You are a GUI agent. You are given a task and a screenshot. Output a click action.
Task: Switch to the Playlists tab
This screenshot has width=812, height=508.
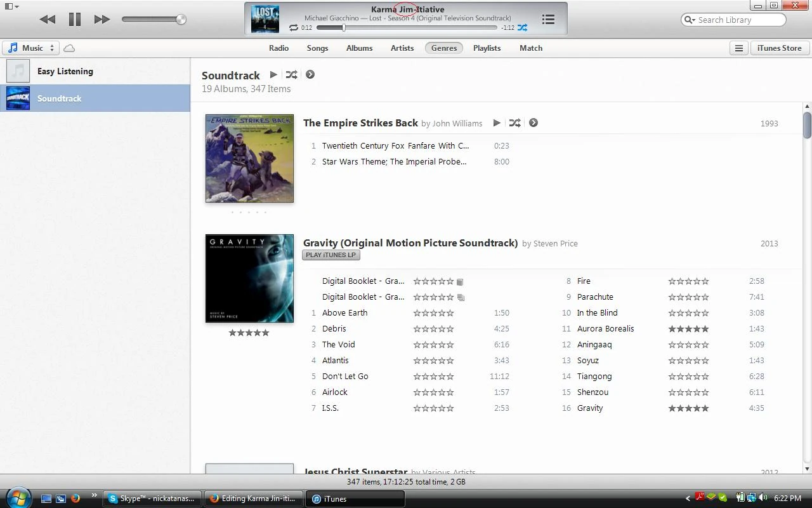(x=487, y=48)
